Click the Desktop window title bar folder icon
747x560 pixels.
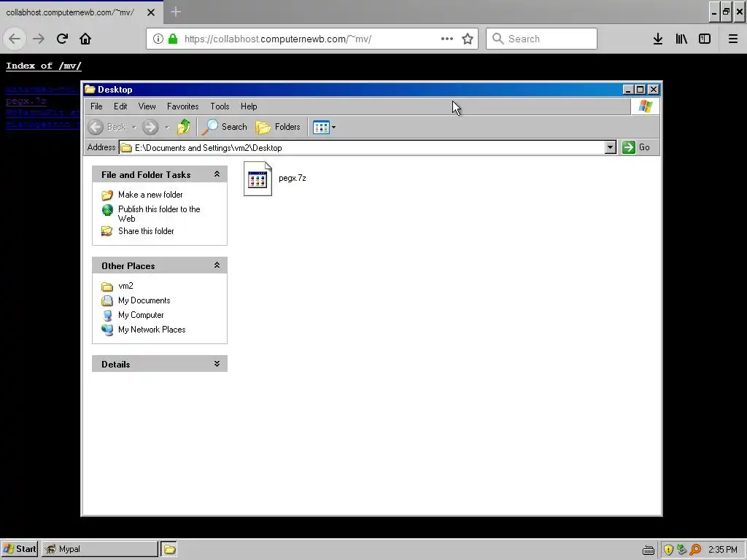click(x=90, y=90)
